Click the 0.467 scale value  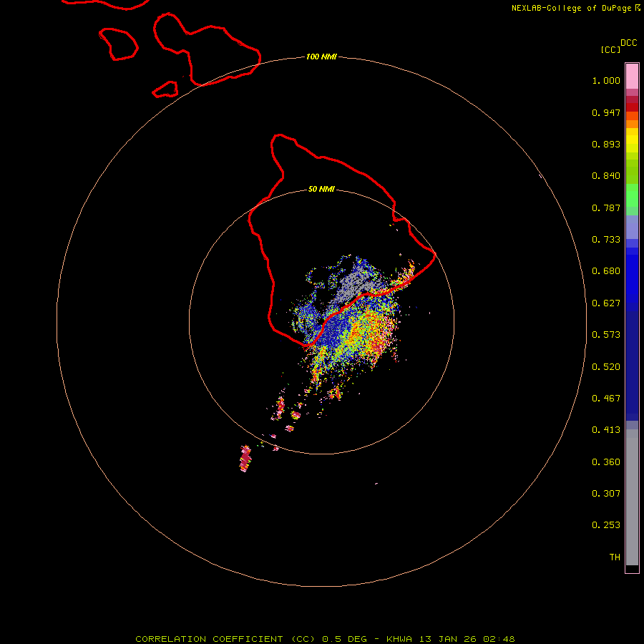606,399
